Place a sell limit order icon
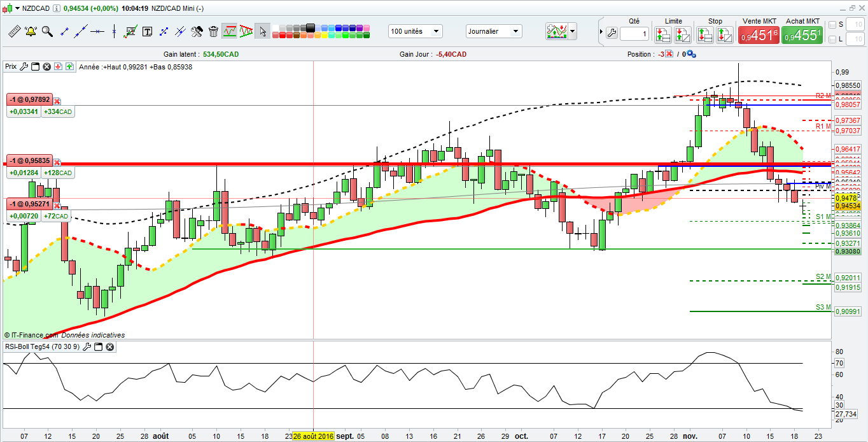The image size is (868, 442). [663, 35]
